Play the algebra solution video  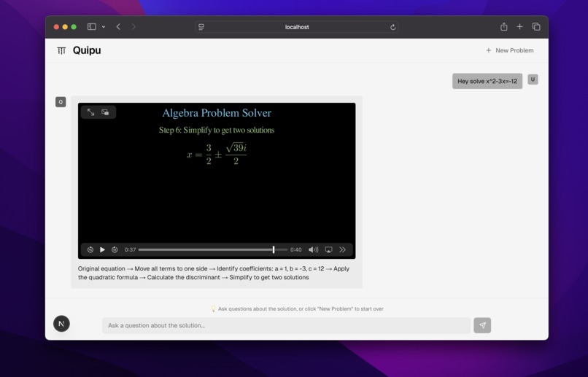[102, 249]
